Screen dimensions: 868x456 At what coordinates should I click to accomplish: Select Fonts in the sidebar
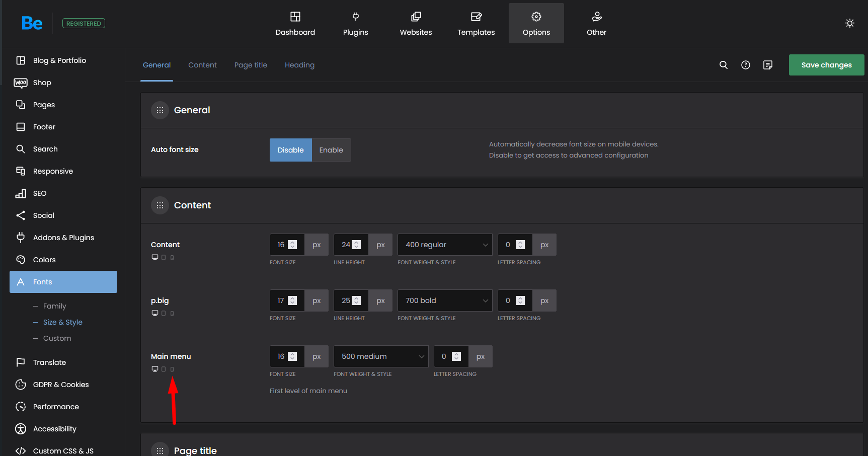[63, 282]
